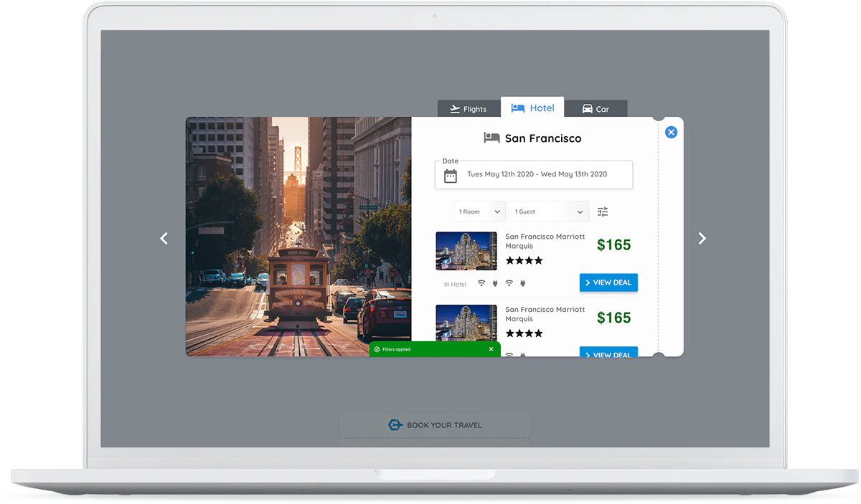Switch to the Car tab

click(x=596, y=109)
